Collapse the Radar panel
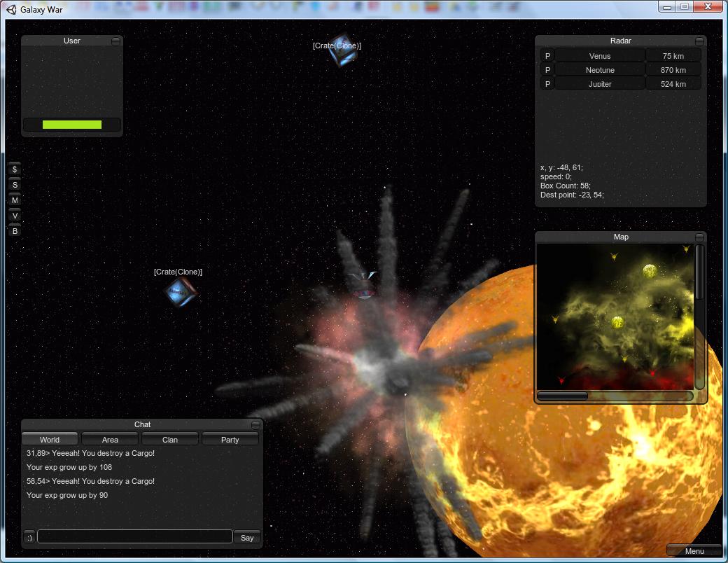The width and height of the screenshot is (728, 563). tap(699, 41)
